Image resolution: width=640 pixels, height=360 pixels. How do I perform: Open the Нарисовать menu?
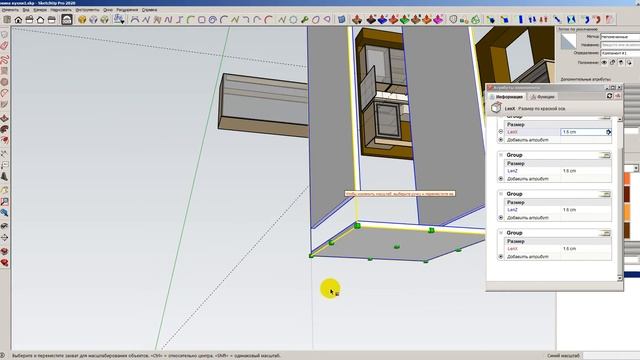tap(61, 10)
